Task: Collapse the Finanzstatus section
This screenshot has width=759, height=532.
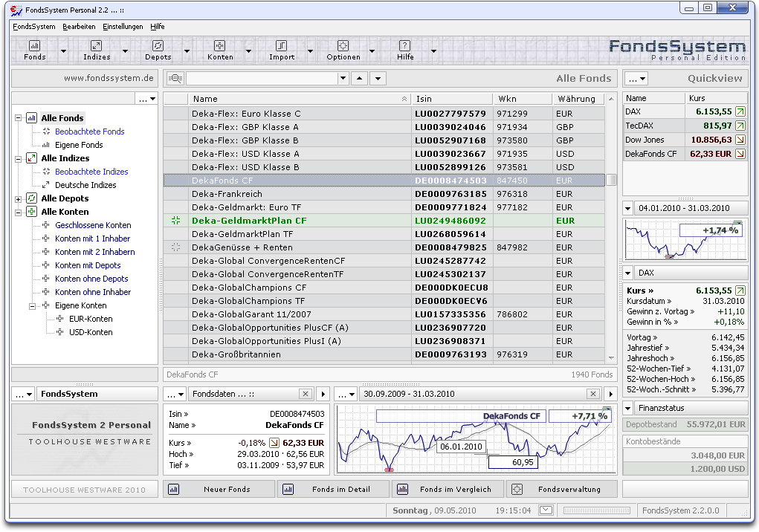Action: pos(628,408)
